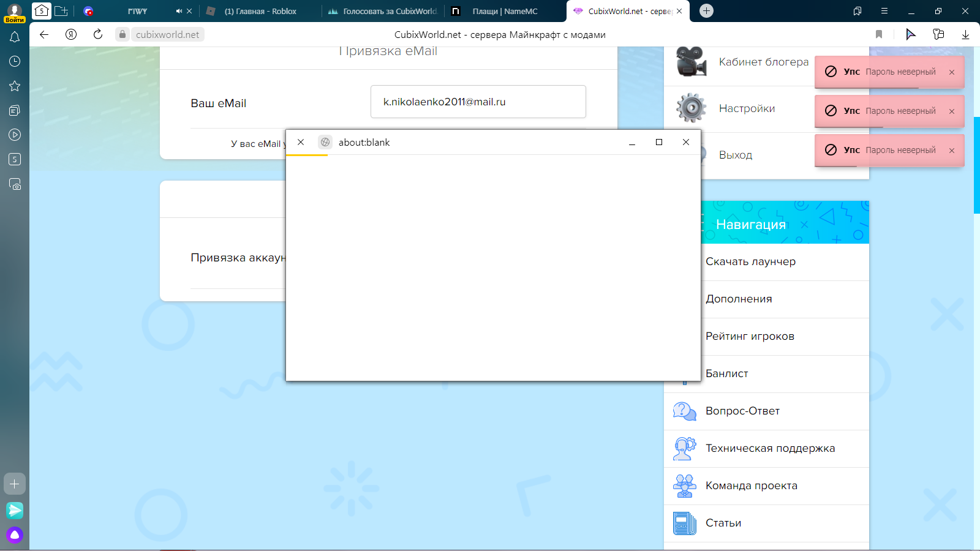Viewport: 980px width, 551px height.
Task: Click the eMail input field
Action: 478,102
